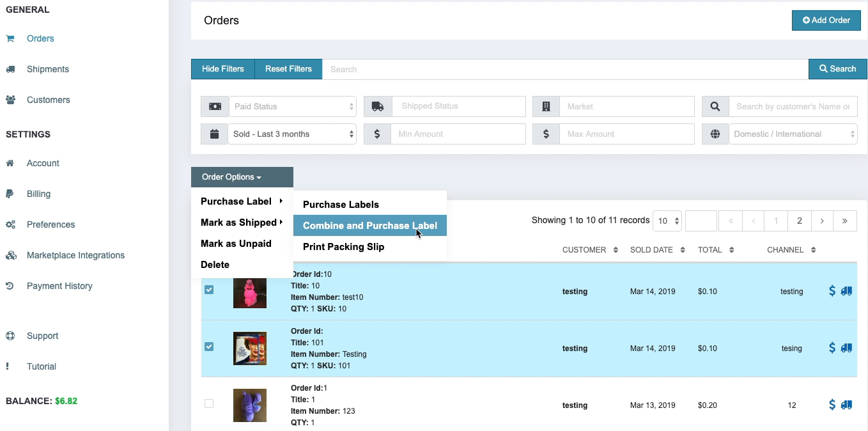
Task: Click the Min Amount input field
Action: (458, 134)
